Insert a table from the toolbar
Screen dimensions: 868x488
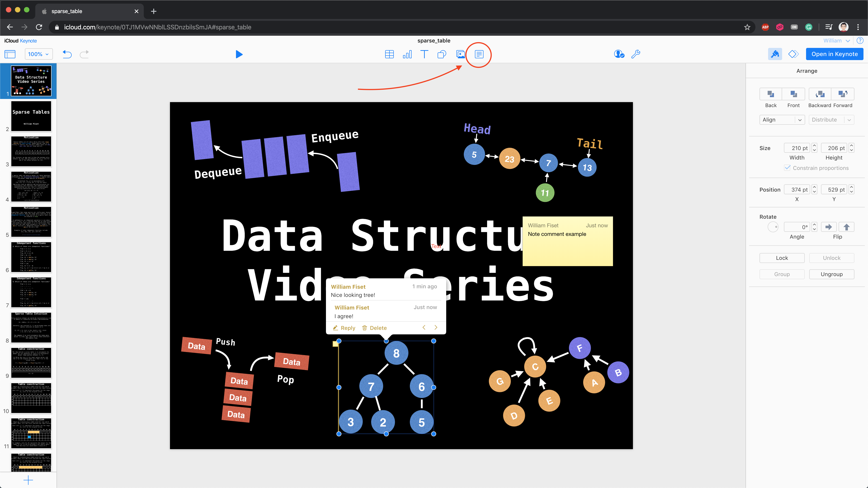tap(389, 54)
